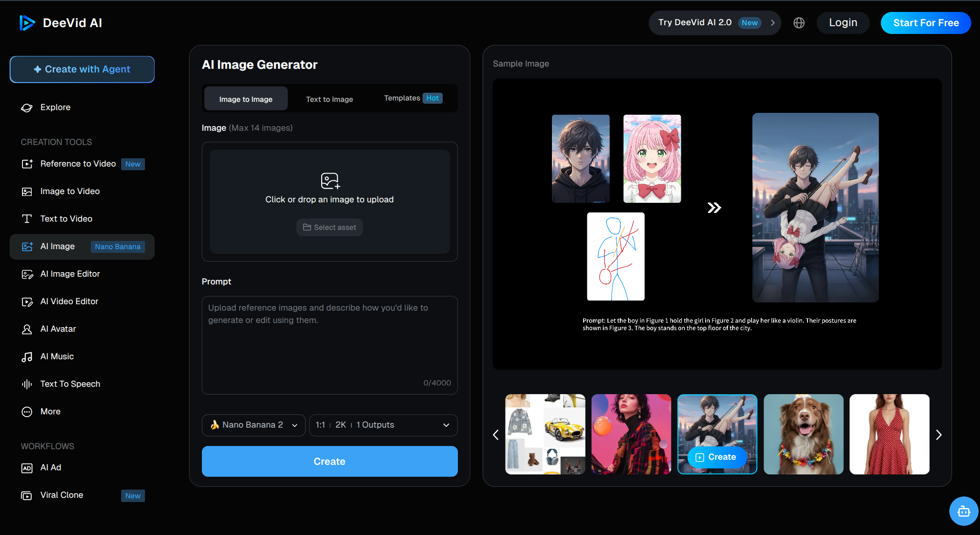This screenshot has width=980, height=535.
Task: Click the Select asset button
Action: [329, 228]
